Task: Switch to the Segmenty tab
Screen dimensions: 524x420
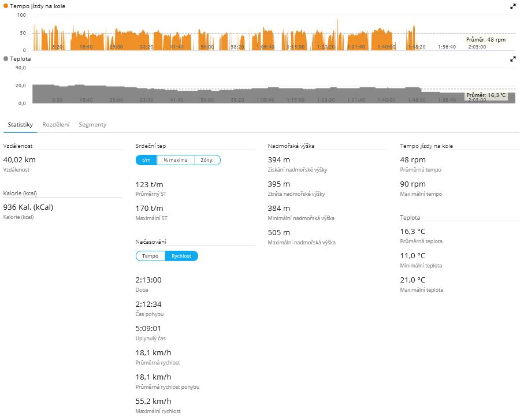Action: click(92, 125)
